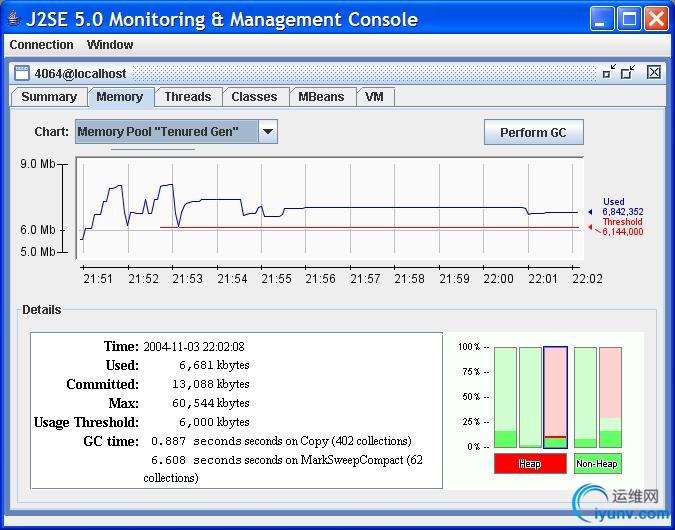Viewport: 675px width, 530px height.
Task: Click the 0.887 seconds on Copy line
Action: click(x=281, y=441)
